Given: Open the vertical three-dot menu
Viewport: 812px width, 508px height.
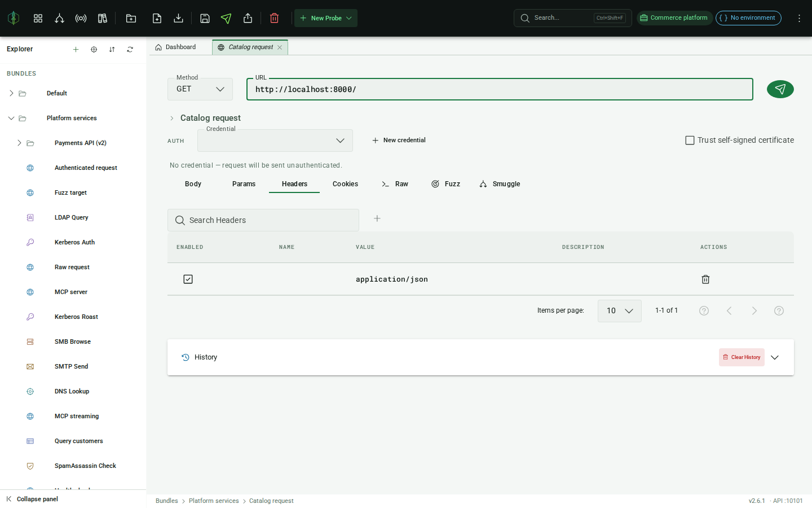Looking at the screenshot, I should coord(799,18).
